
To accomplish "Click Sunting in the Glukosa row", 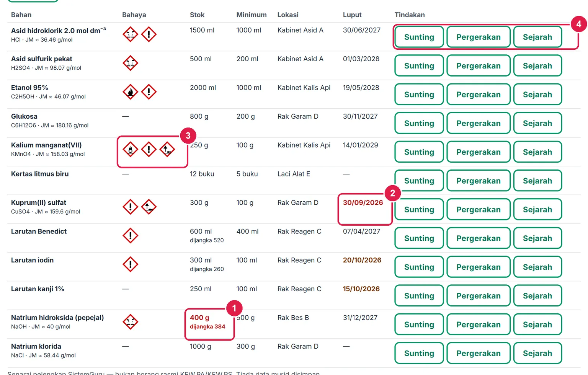I will [x=419, y=123].
